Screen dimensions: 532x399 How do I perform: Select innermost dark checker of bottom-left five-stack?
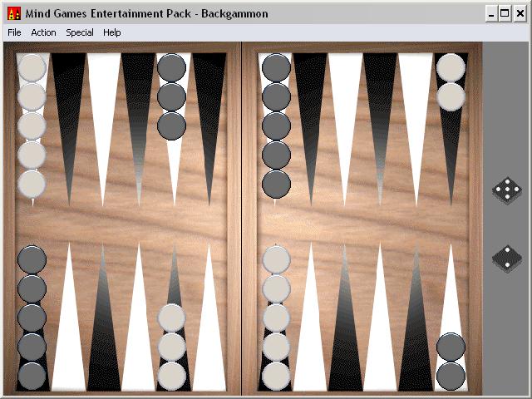[32, 260]
